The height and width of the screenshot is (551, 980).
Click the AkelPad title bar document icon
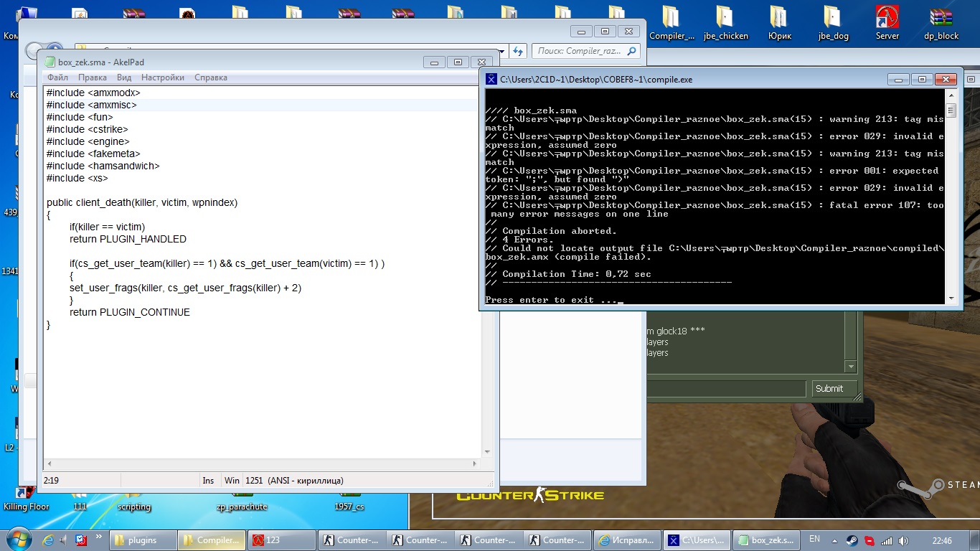[50, 62]
